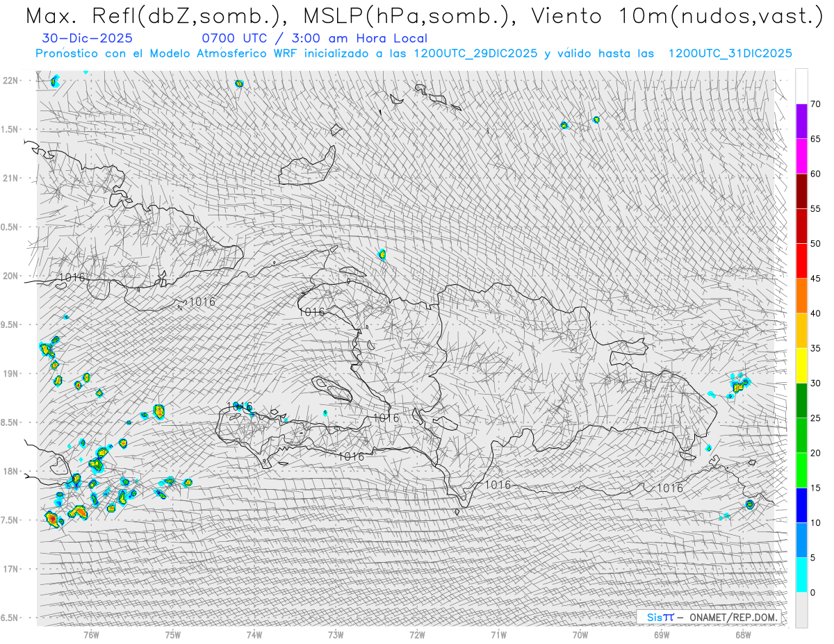Screen dimensions: 834x644
Task: Select the '45' value on the colorbar
Action: pos(815,279)
